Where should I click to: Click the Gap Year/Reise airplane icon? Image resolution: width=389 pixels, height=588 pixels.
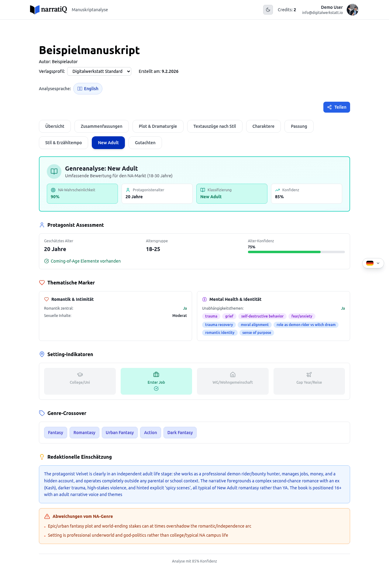point(309,375)
